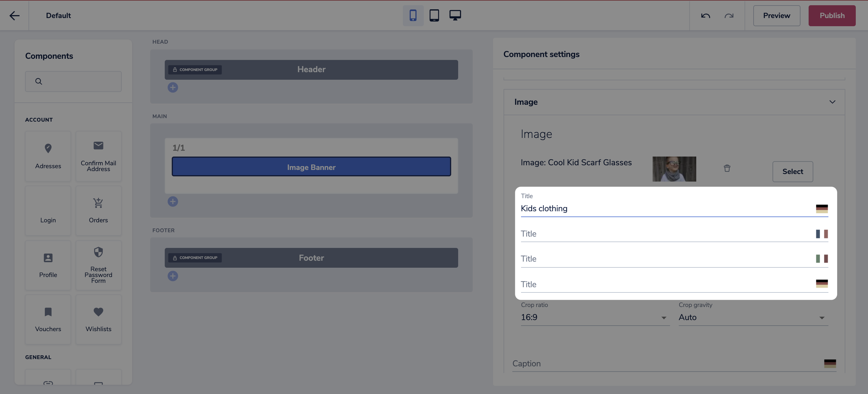Click the German flag on Caption field

(x=830, y=363)
